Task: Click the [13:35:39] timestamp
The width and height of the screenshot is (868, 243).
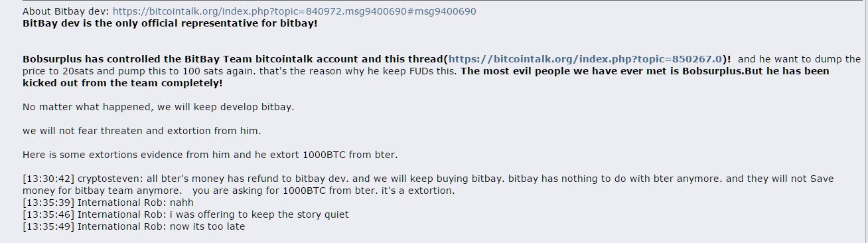Action: [48, 202]
